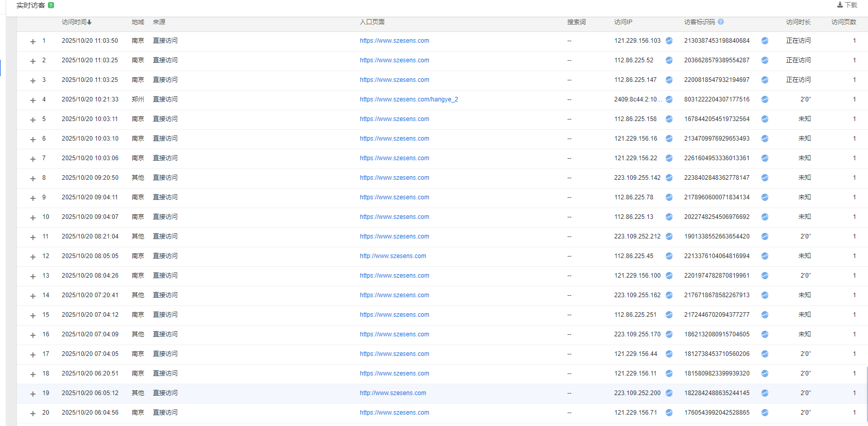Expand row 20 visitor details

33,413
